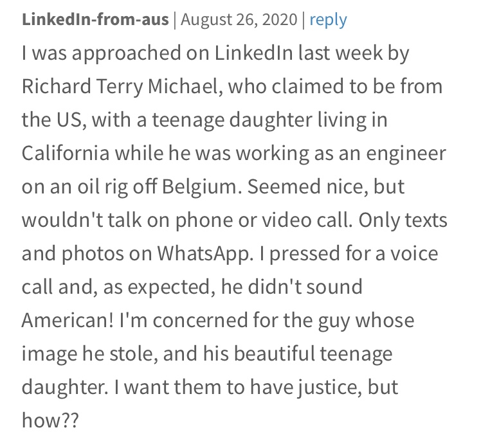The width and height of the screenshot is (481, 448).
Task: Click the phrase image he stole
Action: 90,354
